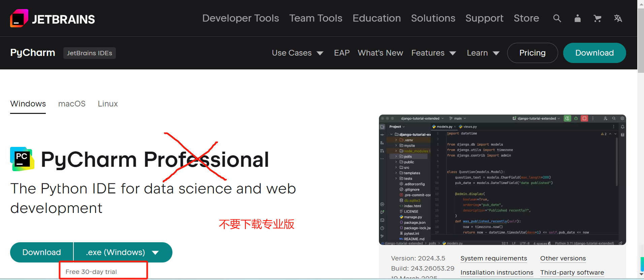Image resolution: width=644 pixels, height=280 pixels.
Task: Open Education menu
Action: click(377, 18)
